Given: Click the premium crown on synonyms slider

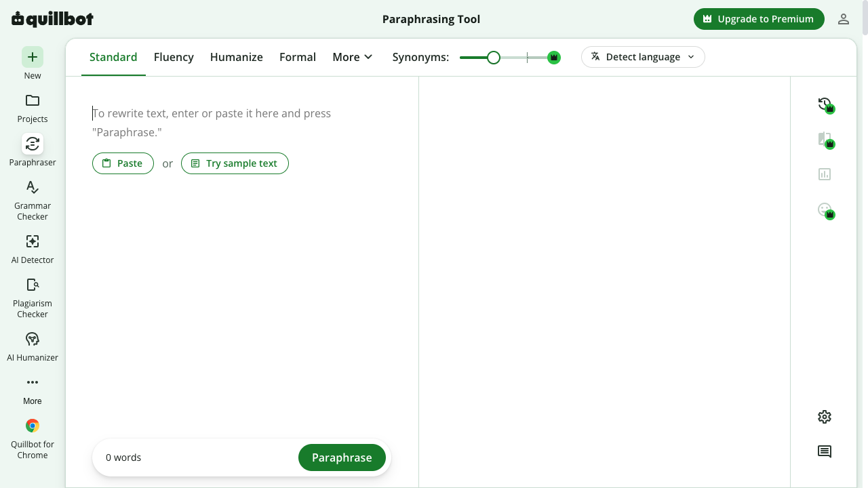Looking at the screenshot, I should point(554,58).
